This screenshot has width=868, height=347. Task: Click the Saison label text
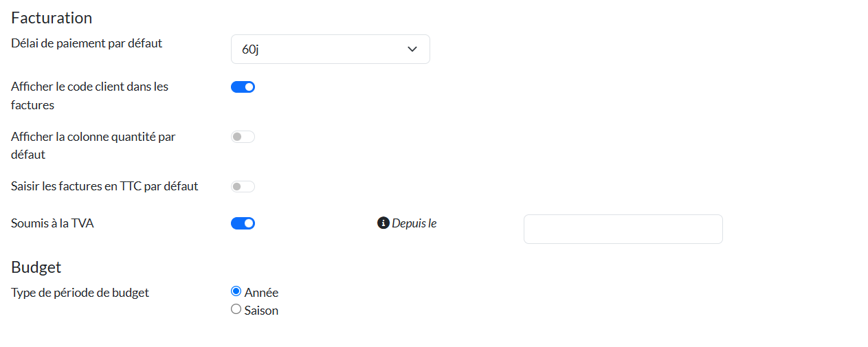[261, 311]
